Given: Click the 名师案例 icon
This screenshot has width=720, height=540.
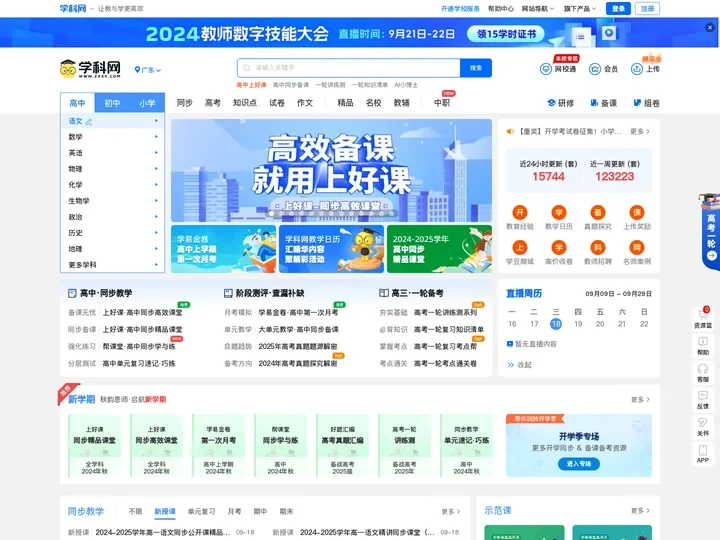Looking at the screenshot, I should click(637, 248).
